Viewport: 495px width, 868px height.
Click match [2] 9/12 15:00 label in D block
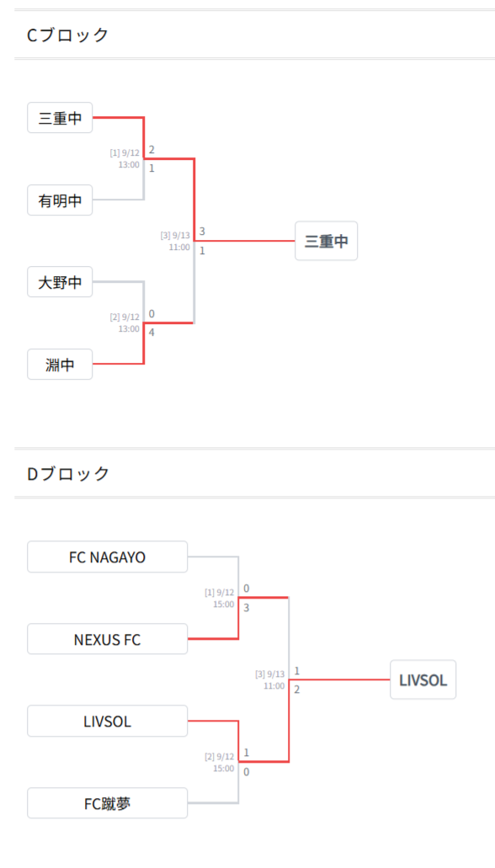219,762
